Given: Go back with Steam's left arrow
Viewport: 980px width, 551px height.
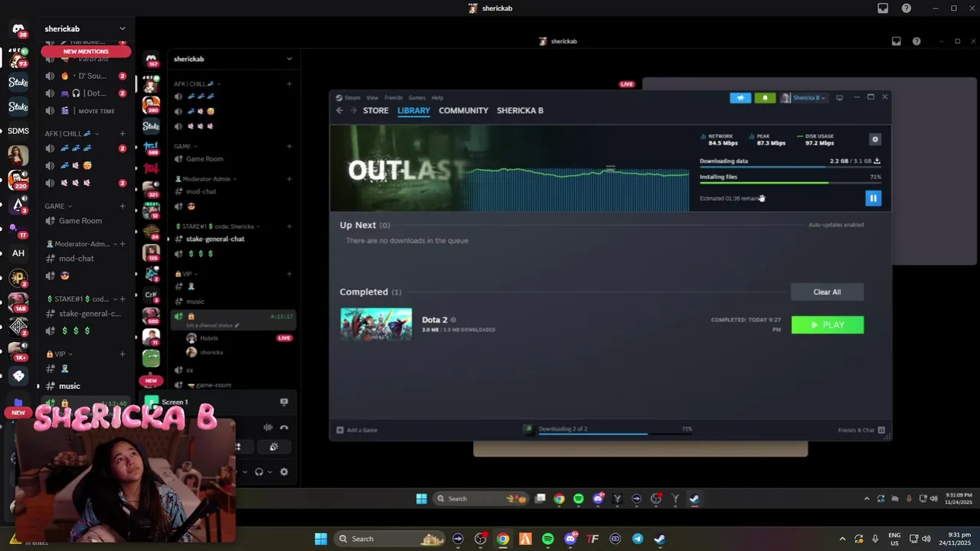Looking at the screenshot, I should click(x=339, y=110).
